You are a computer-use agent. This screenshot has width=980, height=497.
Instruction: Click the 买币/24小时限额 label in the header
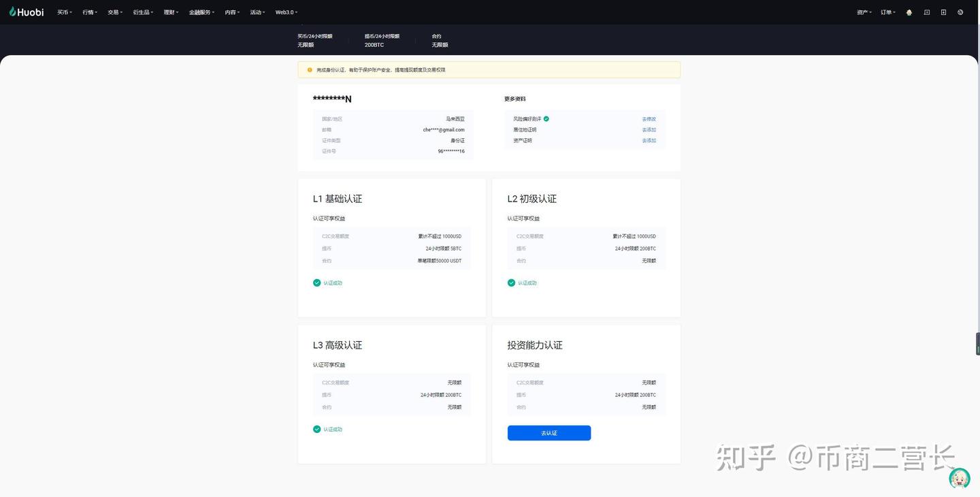pyautogui.click(x=315, y=36)
